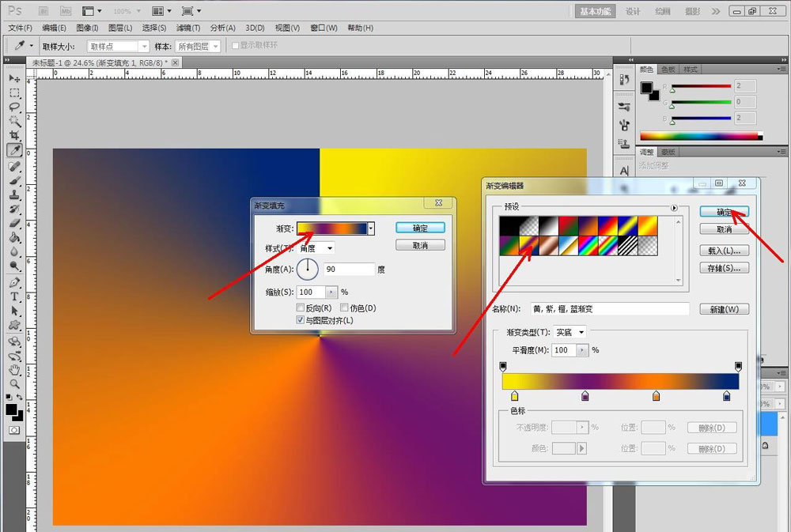Viewport: 791px width, 532px height.
Task: Open the 渐变类型 dropdown showing 实底
Action: click(x=570, y=332)
